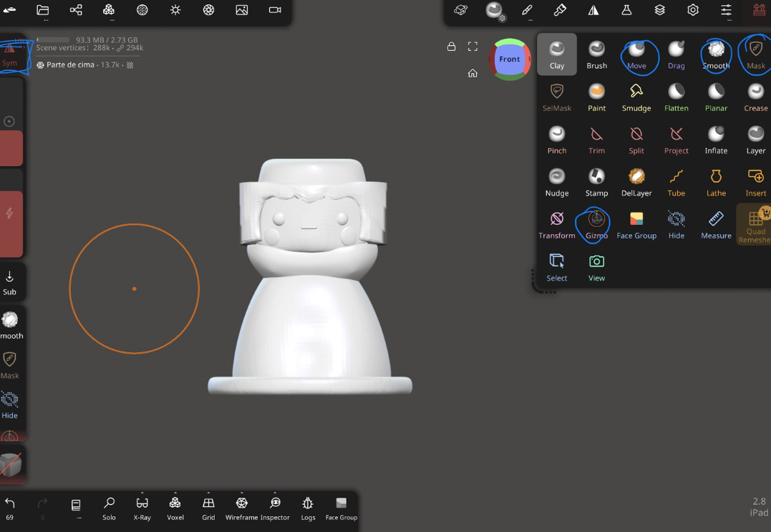
Task: Toggle Wireframe display
Action: coord(241,508)
